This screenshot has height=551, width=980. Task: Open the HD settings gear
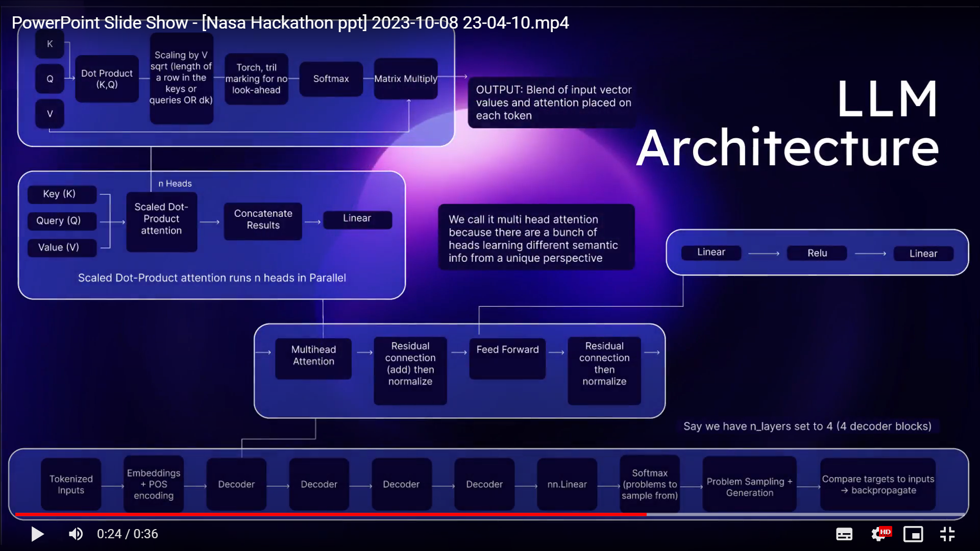click(x=879, y=534)
